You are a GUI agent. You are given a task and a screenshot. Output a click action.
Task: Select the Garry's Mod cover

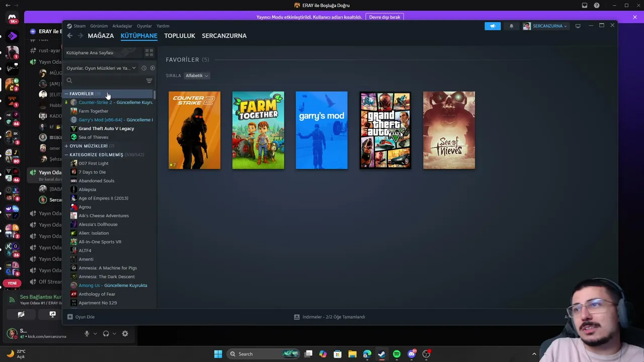pos(321,130)
